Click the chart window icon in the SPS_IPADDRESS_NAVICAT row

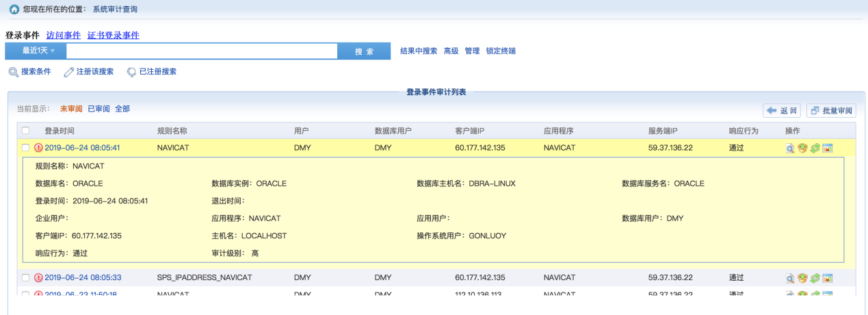click(827, 278)
